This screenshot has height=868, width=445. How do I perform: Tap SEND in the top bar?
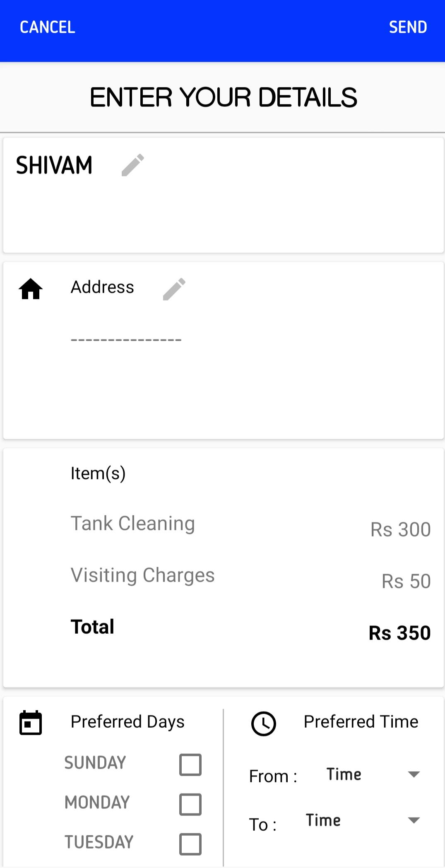408,27
